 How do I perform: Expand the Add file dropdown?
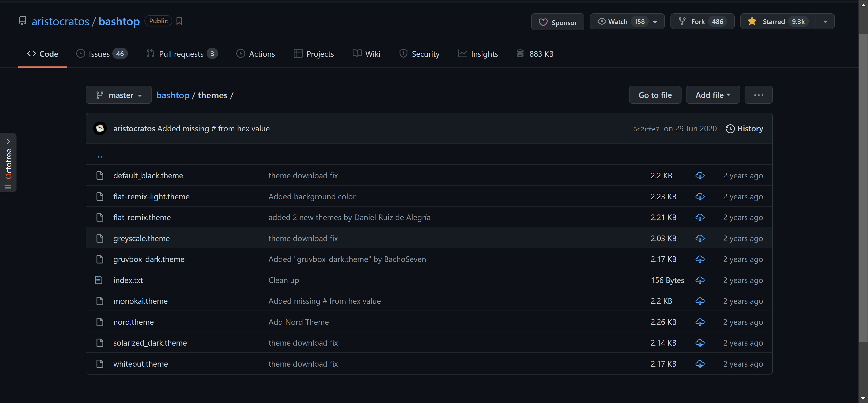[713, 95]
